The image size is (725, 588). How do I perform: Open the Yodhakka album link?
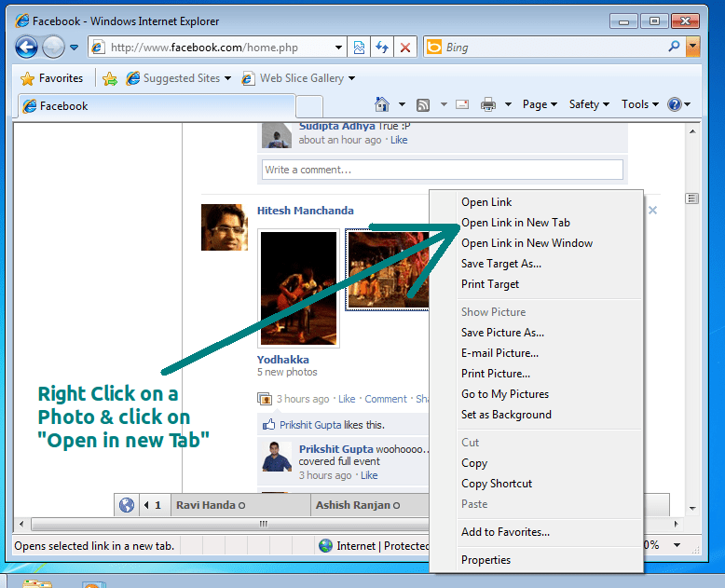[283, 359]
